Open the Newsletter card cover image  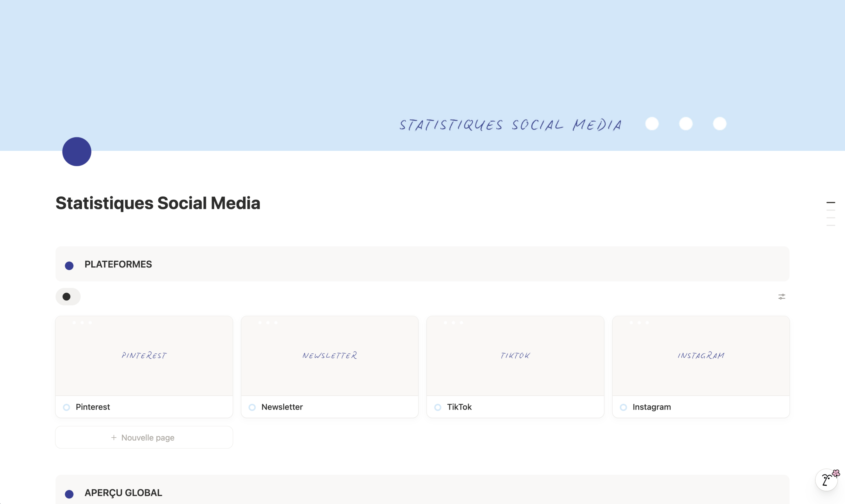click(330, 356)
